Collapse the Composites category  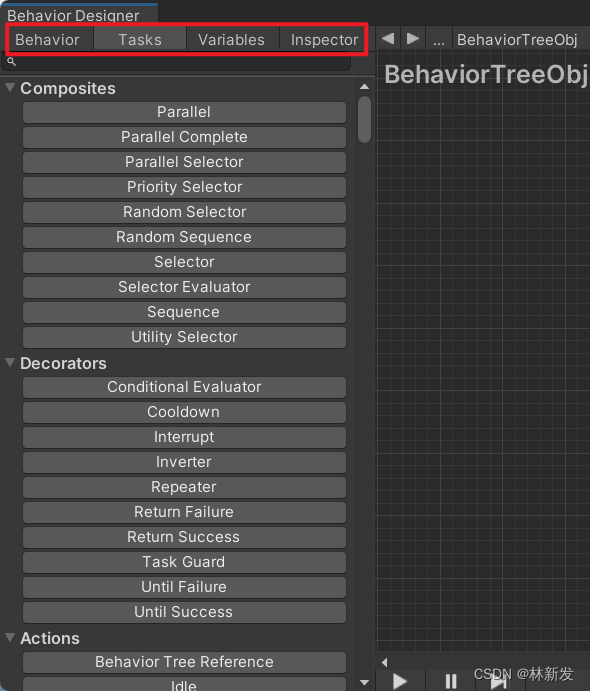tap(10, 87)
